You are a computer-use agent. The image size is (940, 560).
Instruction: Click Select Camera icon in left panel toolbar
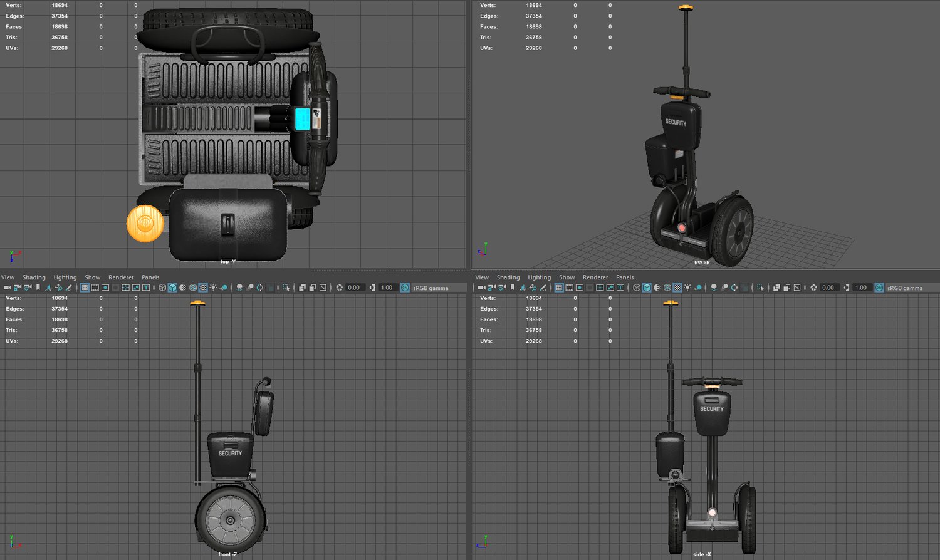click(x=8, y=288)
